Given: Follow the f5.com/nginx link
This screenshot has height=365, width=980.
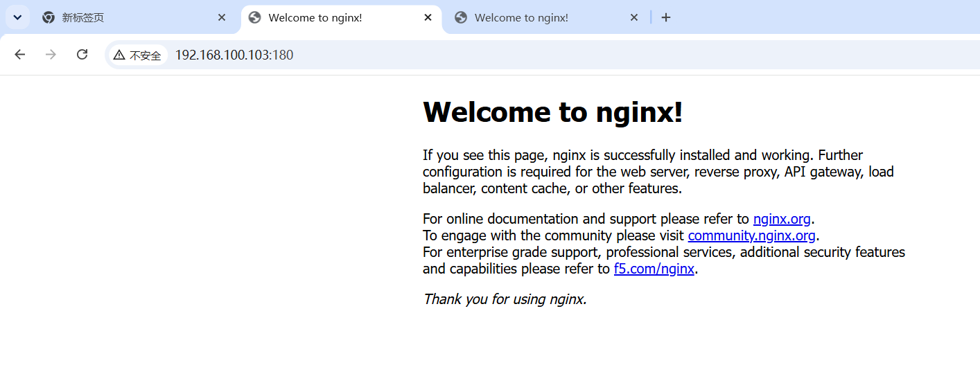Looking at the screenshot, I should pos(654,269).
